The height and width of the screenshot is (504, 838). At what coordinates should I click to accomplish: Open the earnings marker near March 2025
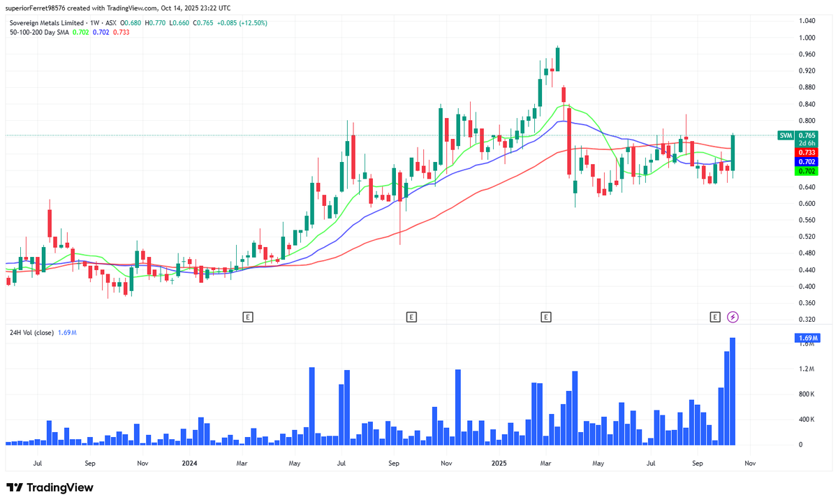[546, 316]
